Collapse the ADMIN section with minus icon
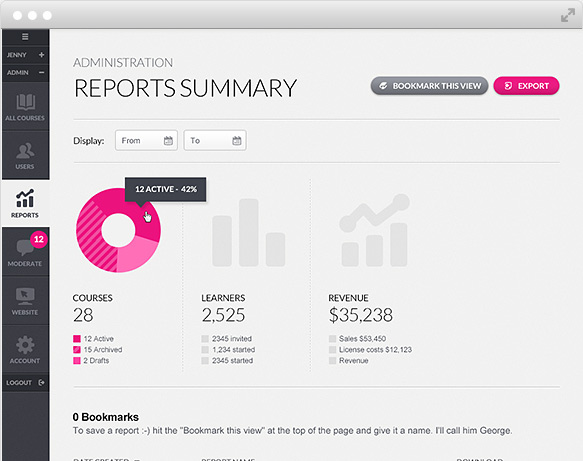 (x=41, y=72)
